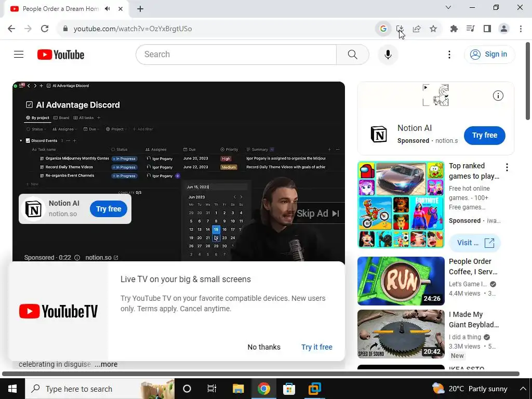Image resolution: width=532 pixels, height=399 pixels.
Task: Click the ad info icon beside Sponsored 0:22
Action: click(77, 258)
